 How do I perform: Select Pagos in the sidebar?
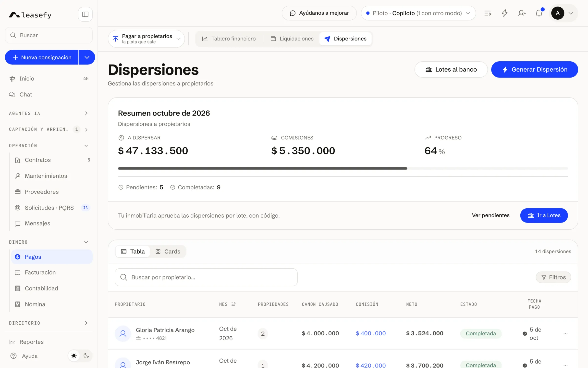coord(52,257)
